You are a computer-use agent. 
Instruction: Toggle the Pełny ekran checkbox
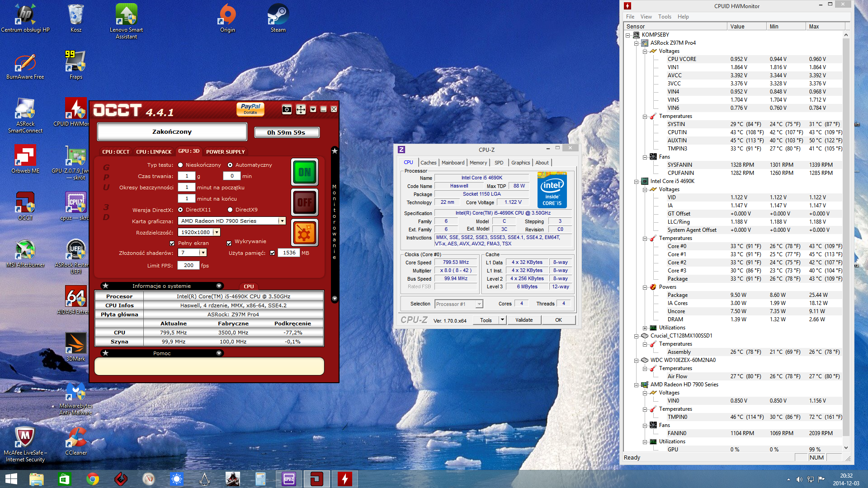[172, 243]
